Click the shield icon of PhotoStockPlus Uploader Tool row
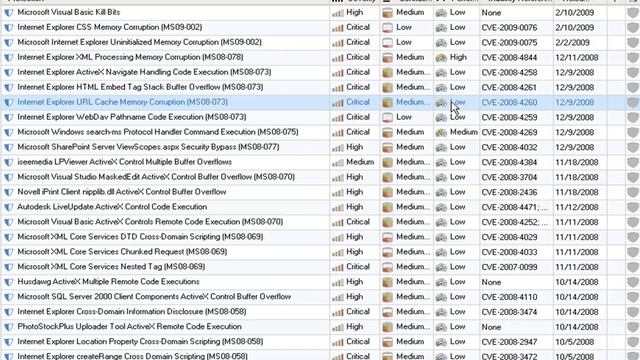Viewport: 640px width, 360px height. 9,327
